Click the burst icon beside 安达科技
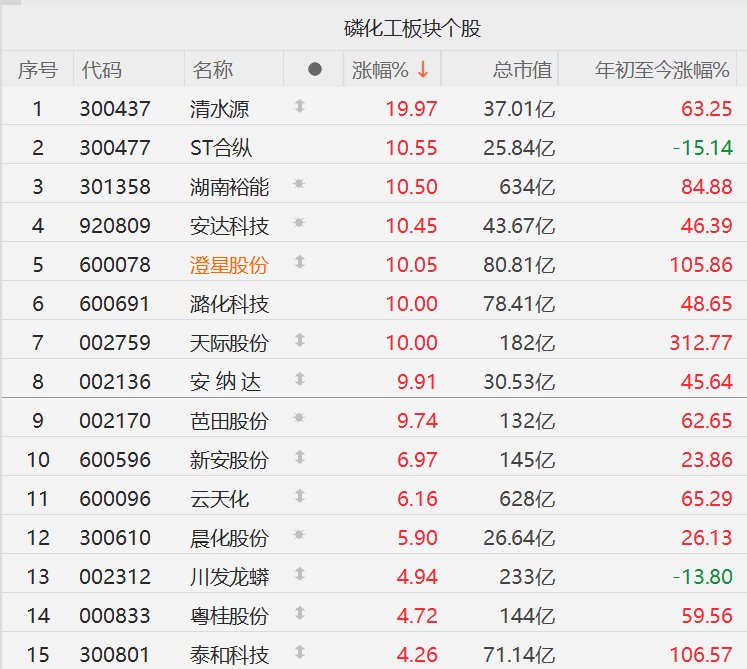 [x=299, y=224]
